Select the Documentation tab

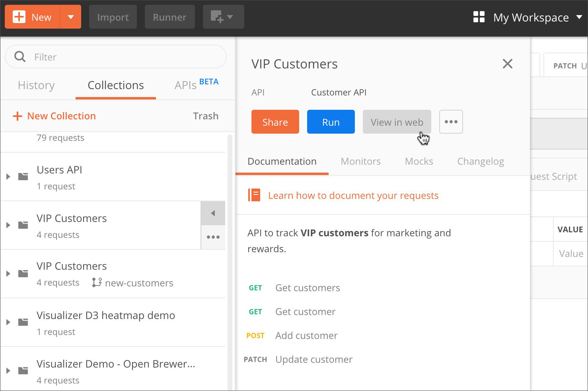point(282,161)
